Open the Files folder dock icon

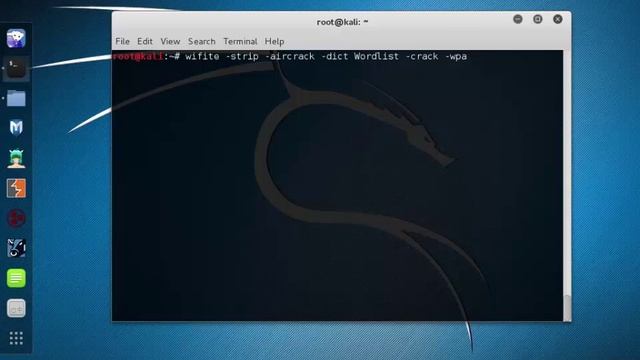(16, 98)
